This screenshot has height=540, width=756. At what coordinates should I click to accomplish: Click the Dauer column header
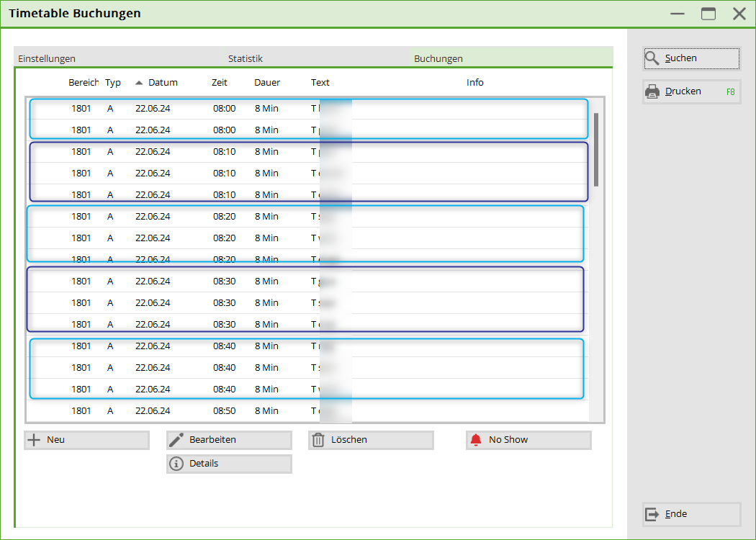pyautogui.click(x=267, y=83)
